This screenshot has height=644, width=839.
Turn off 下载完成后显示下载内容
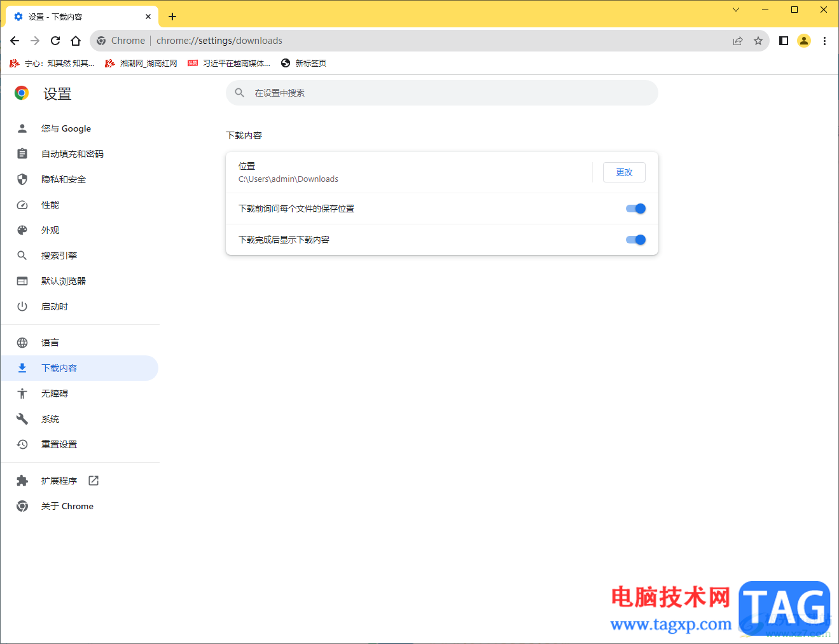point(635,239)
